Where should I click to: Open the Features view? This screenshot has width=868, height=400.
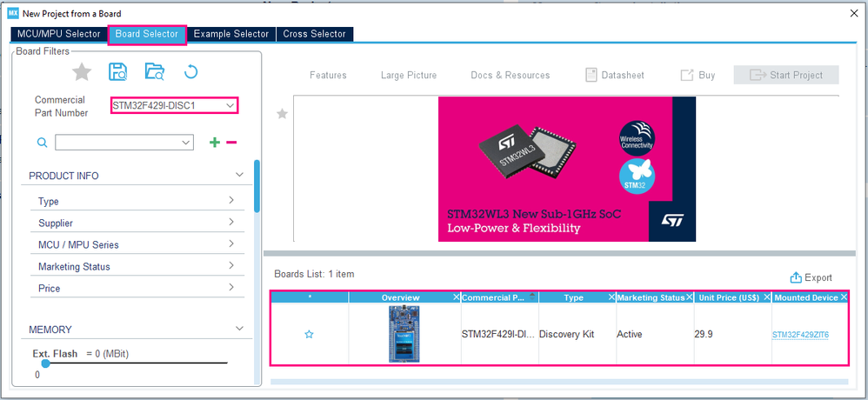(x=328, y=76)
